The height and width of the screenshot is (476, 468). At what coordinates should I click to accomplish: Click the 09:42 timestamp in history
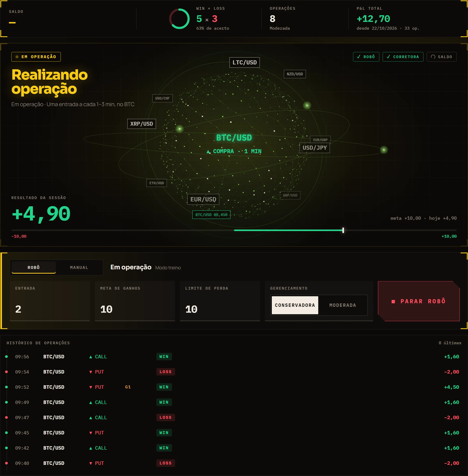(22, 448)
